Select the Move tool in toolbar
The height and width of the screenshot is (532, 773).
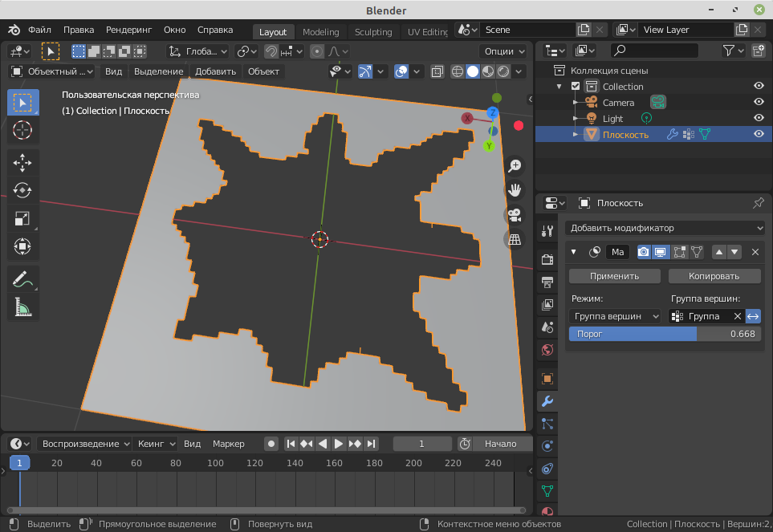[x=22, y=163]
